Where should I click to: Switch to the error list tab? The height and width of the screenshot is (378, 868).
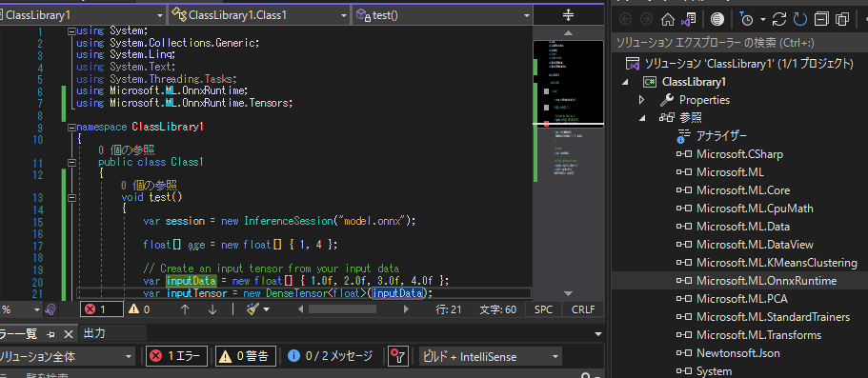click(x=19, y=333)
